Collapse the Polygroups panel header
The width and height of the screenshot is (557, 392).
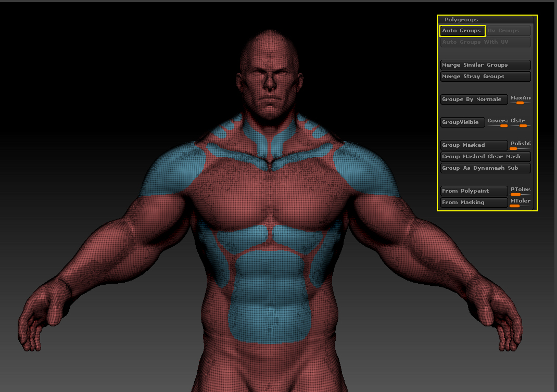click(461, 20)
